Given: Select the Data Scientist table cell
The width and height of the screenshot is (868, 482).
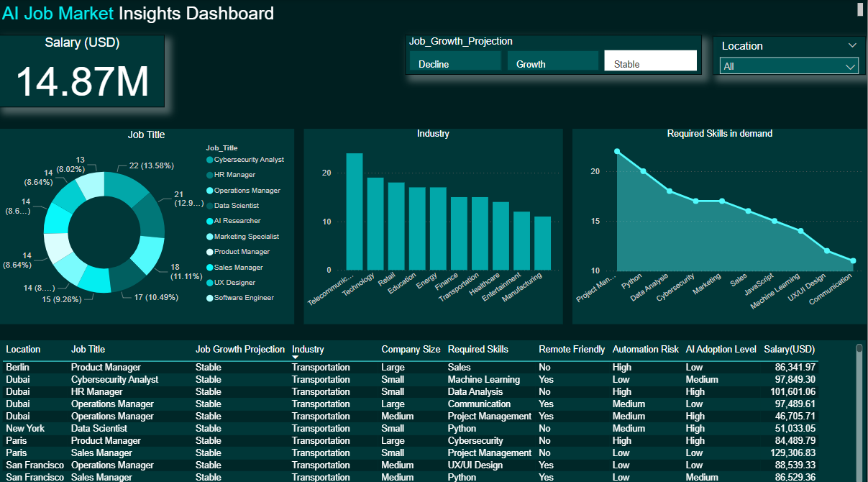Looking at the screenshot, I should [x=101, y=429].
